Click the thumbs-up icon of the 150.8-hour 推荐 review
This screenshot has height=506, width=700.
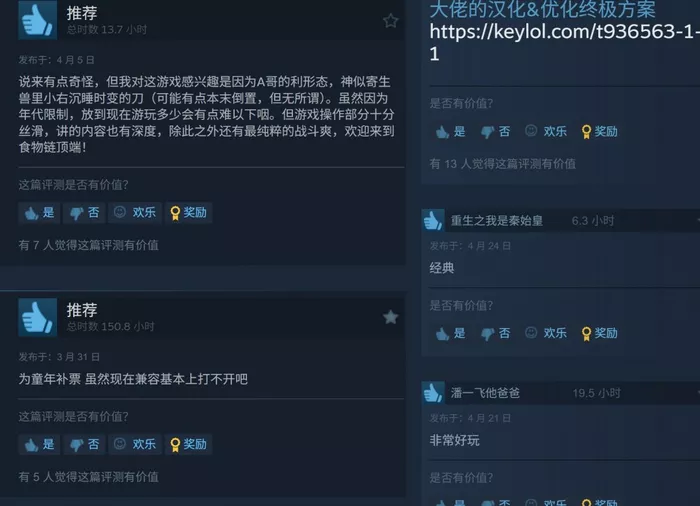38,317
